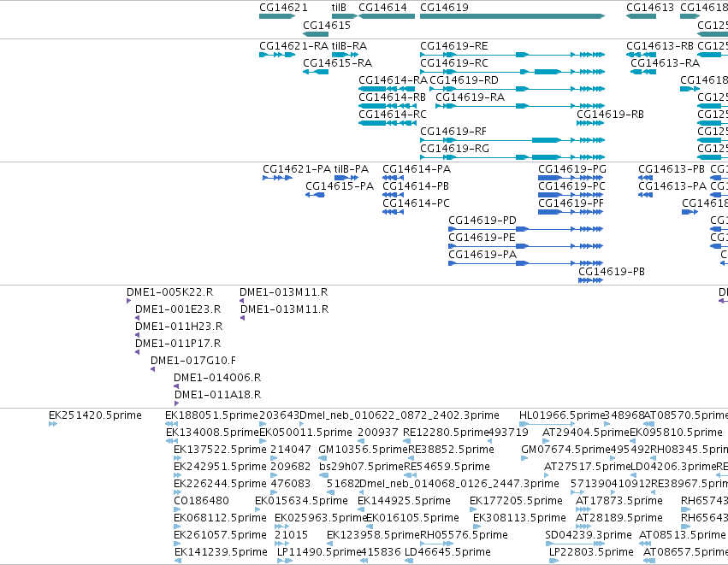Click protein CG14619-PG

pos(571,178)
